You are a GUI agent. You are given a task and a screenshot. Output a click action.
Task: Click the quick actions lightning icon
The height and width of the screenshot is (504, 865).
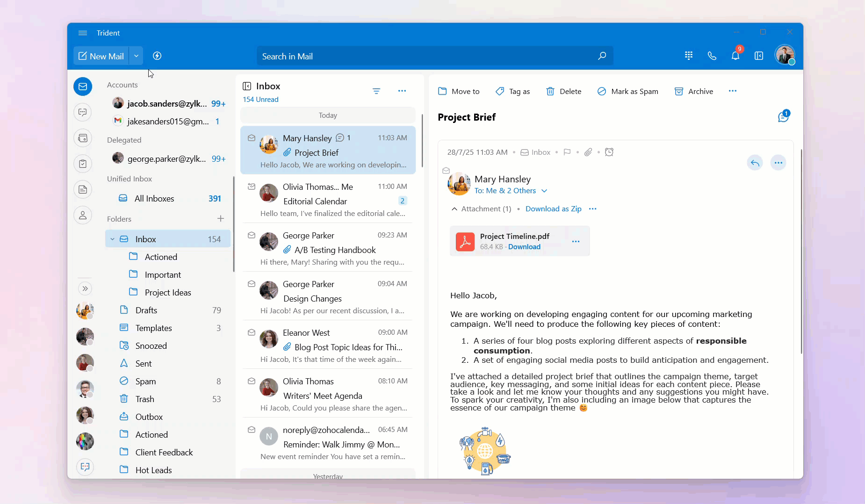click(157, 56)
